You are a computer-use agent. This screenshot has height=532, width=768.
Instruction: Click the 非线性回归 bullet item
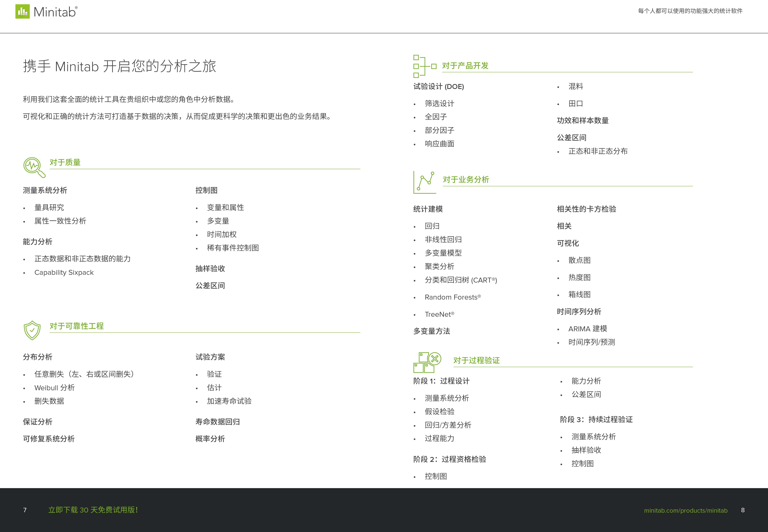(x=443, y=239)
